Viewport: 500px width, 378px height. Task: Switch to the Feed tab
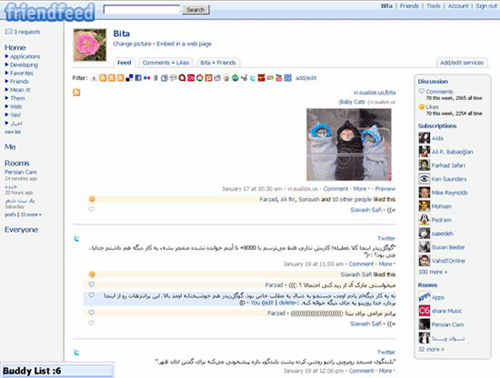(x=124, y=63)
